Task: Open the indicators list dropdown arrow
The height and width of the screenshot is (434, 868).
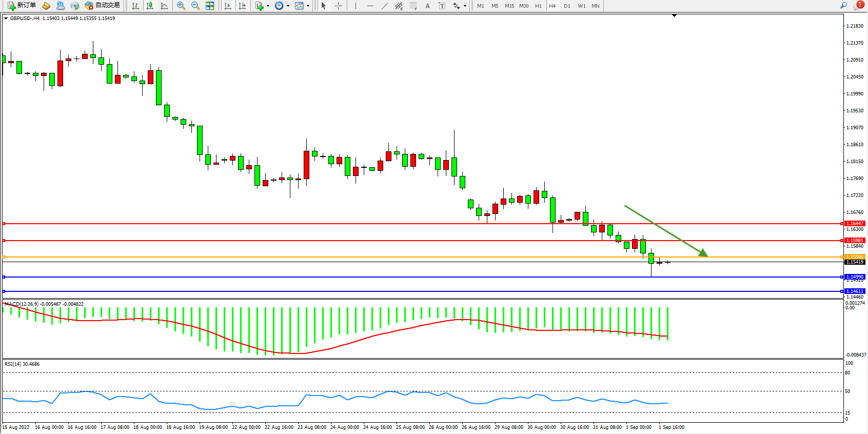Action: (268, 6)
